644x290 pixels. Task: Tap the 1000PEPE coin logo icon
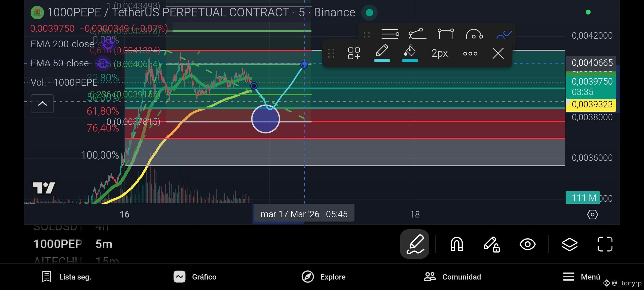tap(37, 12)
